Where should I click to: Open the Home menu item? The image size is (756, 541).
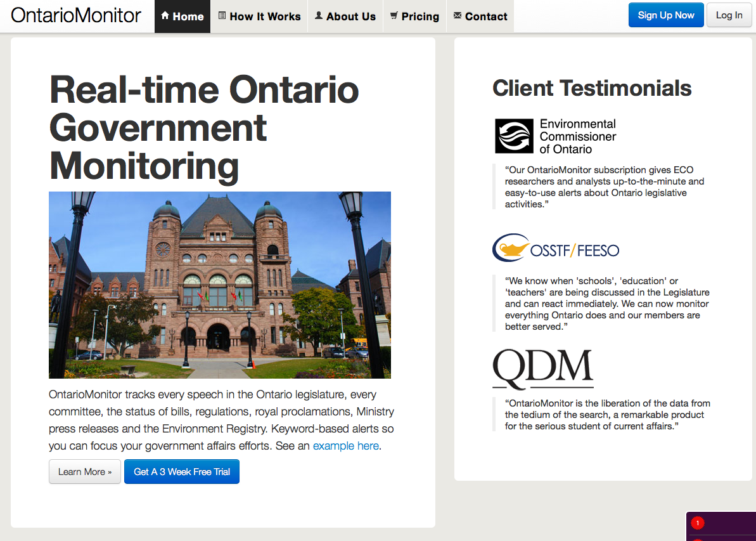pyautogui.click(x=183, y=16)
